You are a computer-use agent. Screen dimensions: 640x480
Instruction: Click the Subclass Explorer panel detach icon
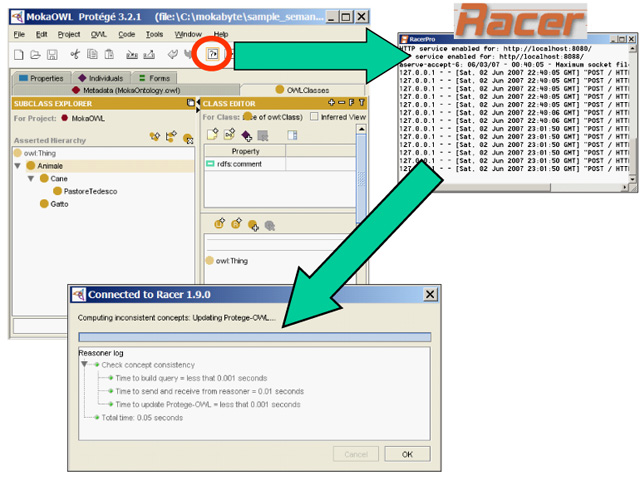click(191, 103)
